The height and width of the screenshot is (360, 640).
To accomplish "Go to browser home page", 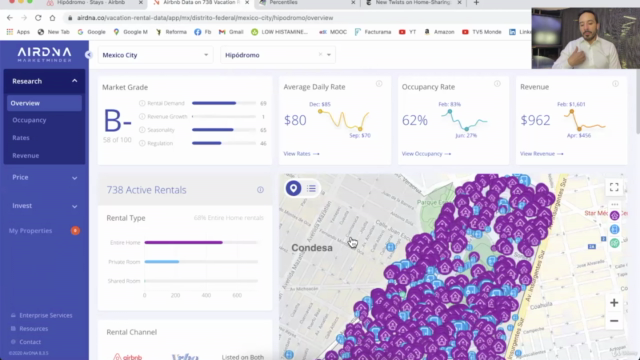I will [52, 18].
